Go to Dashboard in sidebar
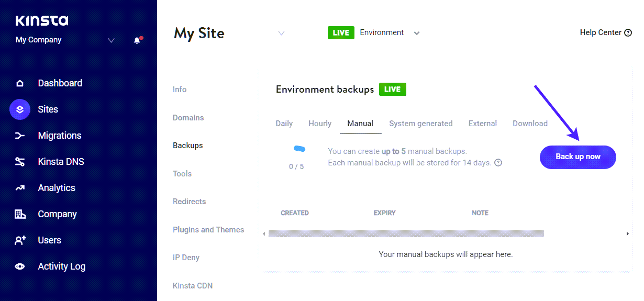The image size is (644, 301). pos(60,83)
